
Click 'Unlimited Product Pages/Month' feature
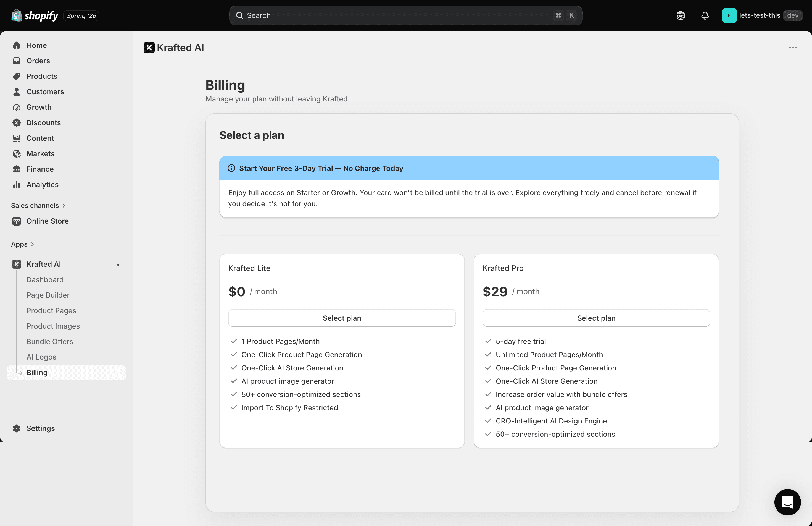[x=549, y=354]
